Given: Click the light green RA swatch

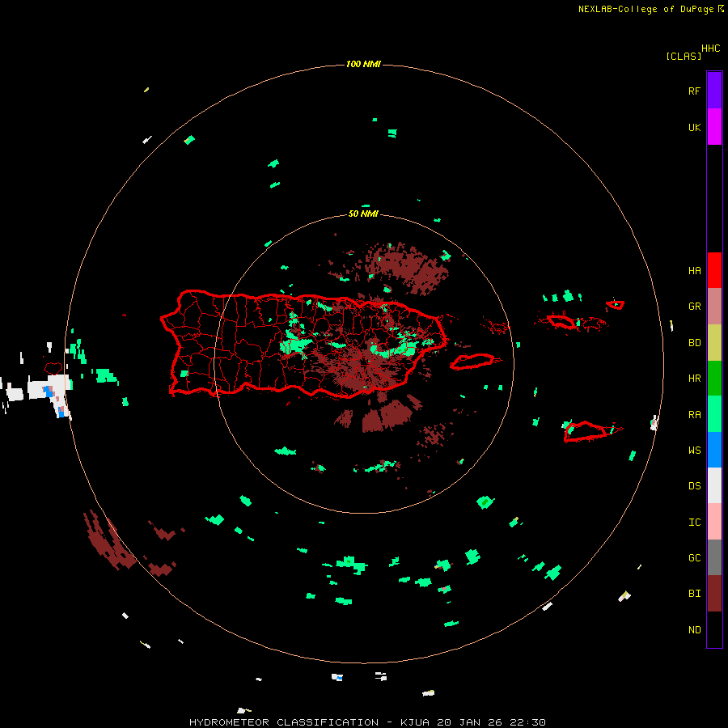Looking at the screenshot, I should tap(714, 414).
